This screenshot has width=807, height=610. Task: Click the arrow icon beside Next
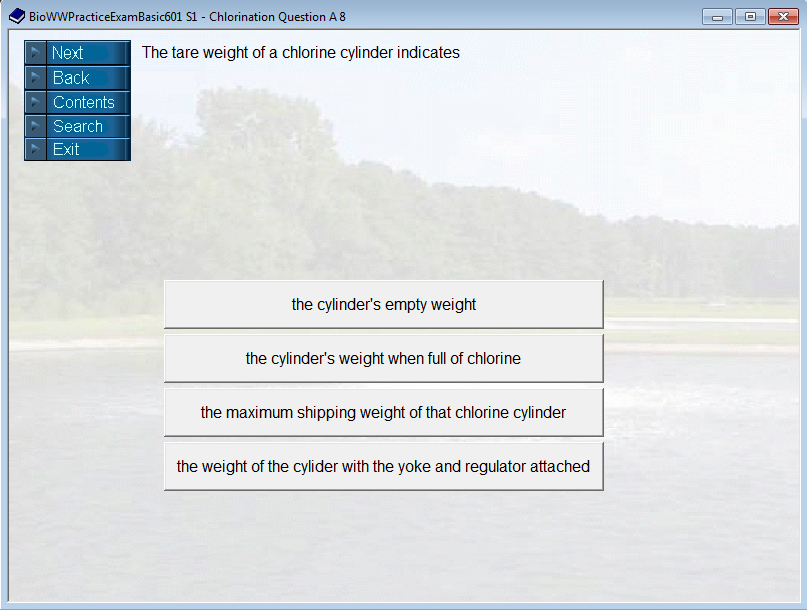coord(35,52)
